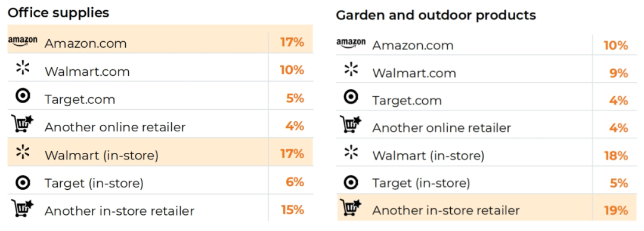Click the Walmart spark icon in highlighted Walmart (in-store) row
The width and height of the screenshot is (644, 231).
click(x=23, y=151)
